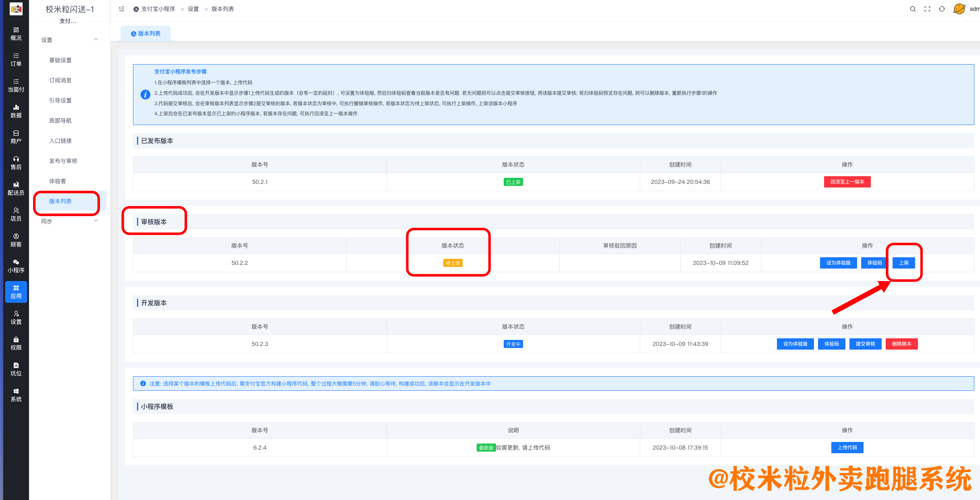
Task: Select 当面付 in the sidebar
Action: [x=16, y=85]
